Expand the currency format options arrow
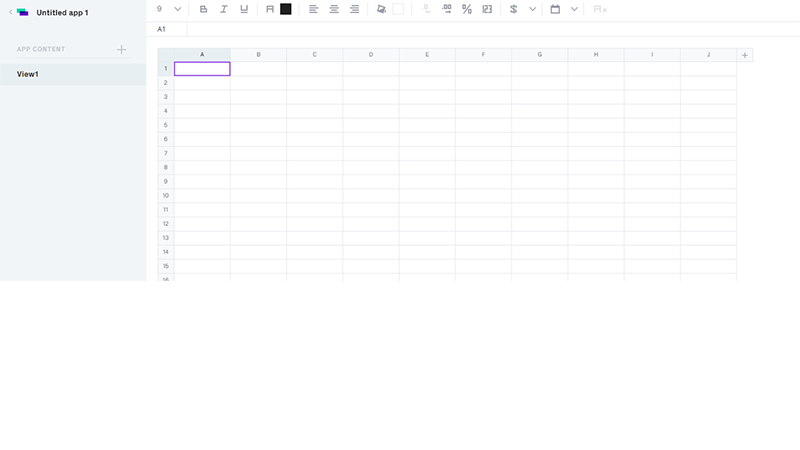This screenshot has width=800, height=450. coord(532,9)
